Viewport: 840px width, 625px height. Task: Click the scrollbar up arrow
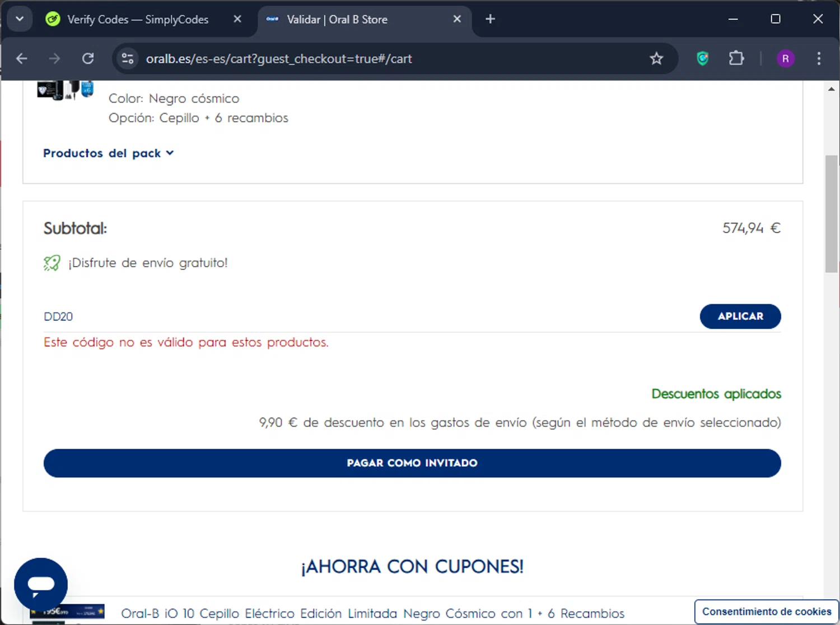[832, 88]
